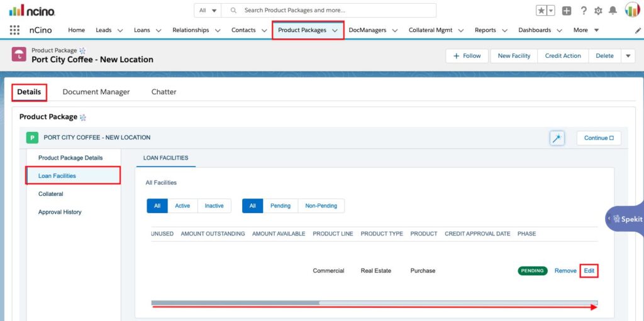The width and height of the screenshot is (644, 321).
Task: Switch to the Document Manager tab
Action: coord(96,92)
